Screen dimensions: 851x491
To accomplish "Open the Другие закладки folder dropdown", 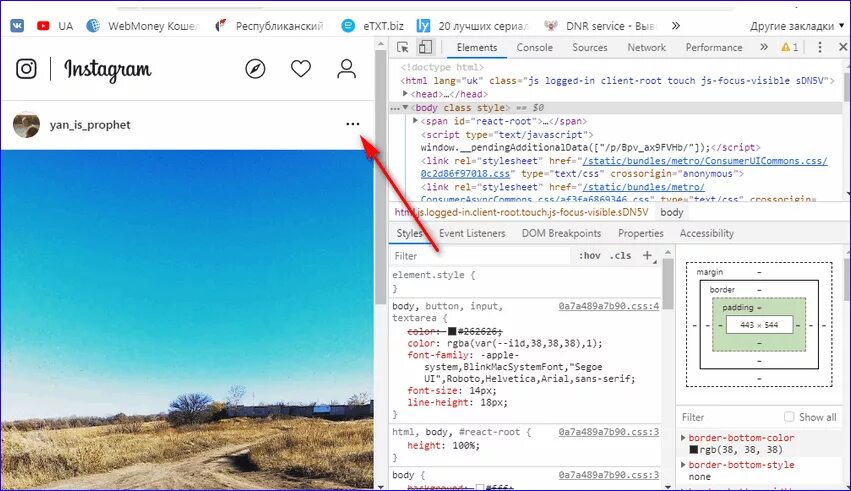I will point(797,25).
